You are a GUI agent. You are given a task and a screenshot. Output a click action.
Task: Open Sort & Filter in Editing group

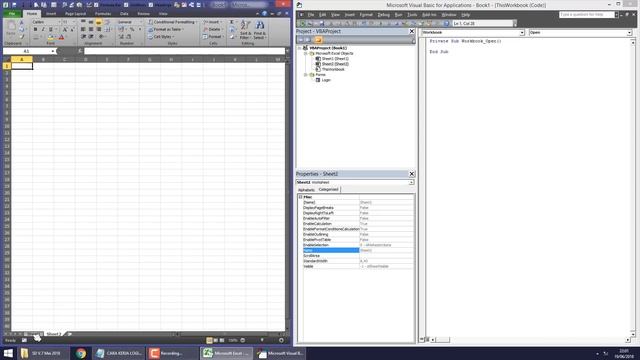tap(245, 30)
